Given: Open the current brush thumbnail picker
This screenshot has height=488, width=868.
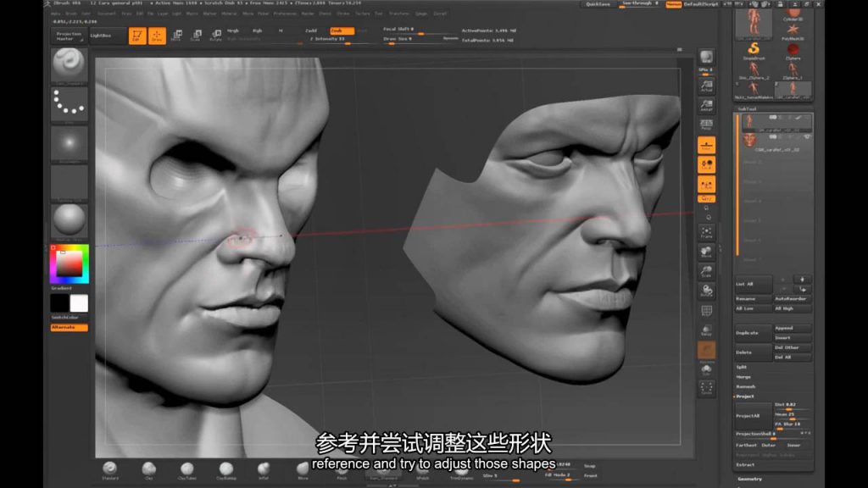Looking at the screenshot, I should tap(70, 64).
